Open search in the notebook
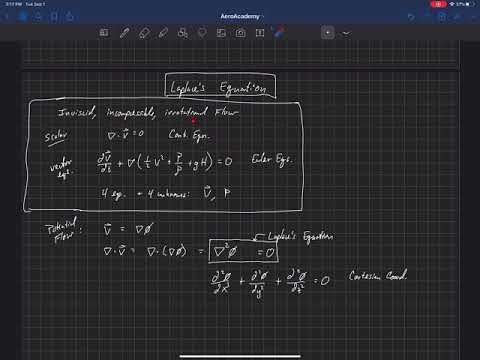Screen dimensions: 480x360 [38, 16]
